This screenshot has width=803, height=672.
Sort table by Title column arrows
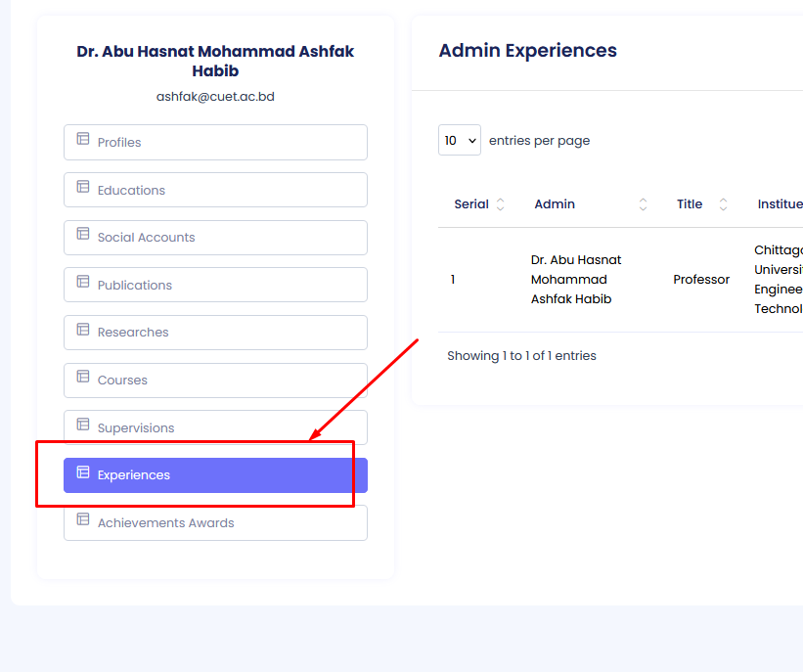click(723, 204)
